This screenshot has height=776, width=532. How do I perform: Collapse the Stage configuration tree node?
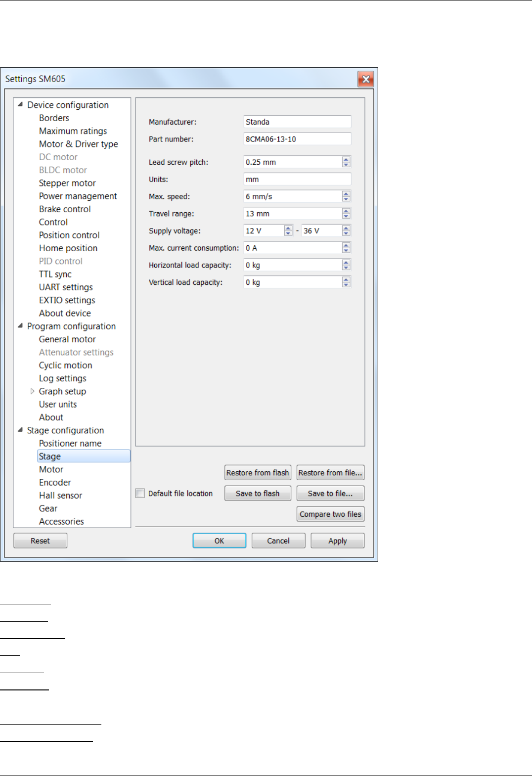coord(20,430)
